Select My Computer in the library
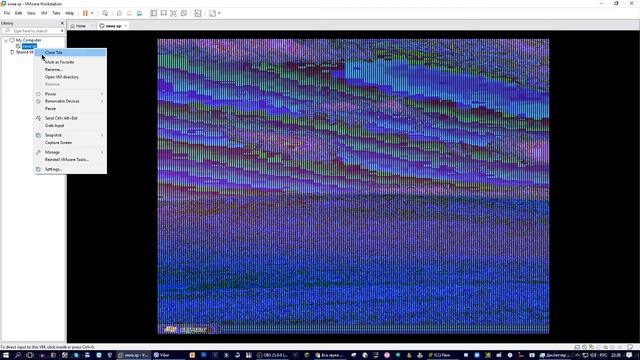Viewport: 640px width, 360px height. [28, 40]
